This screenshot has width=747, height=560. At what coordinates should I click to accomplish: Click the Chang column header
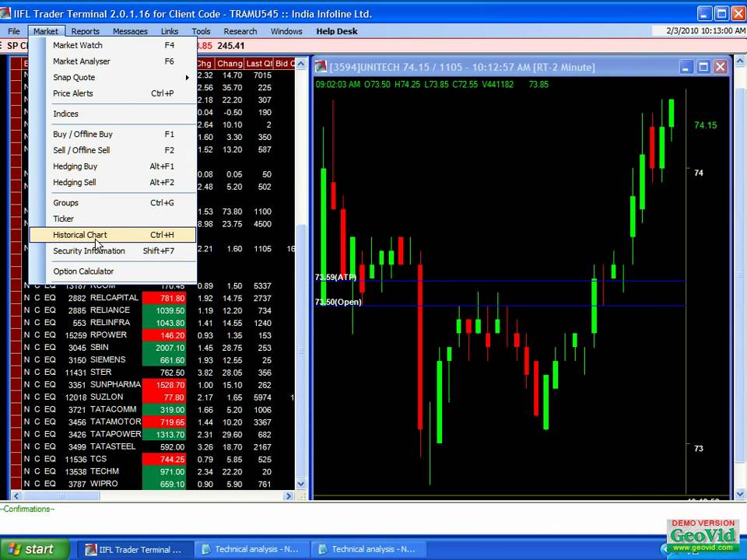[x=230, y=63]
